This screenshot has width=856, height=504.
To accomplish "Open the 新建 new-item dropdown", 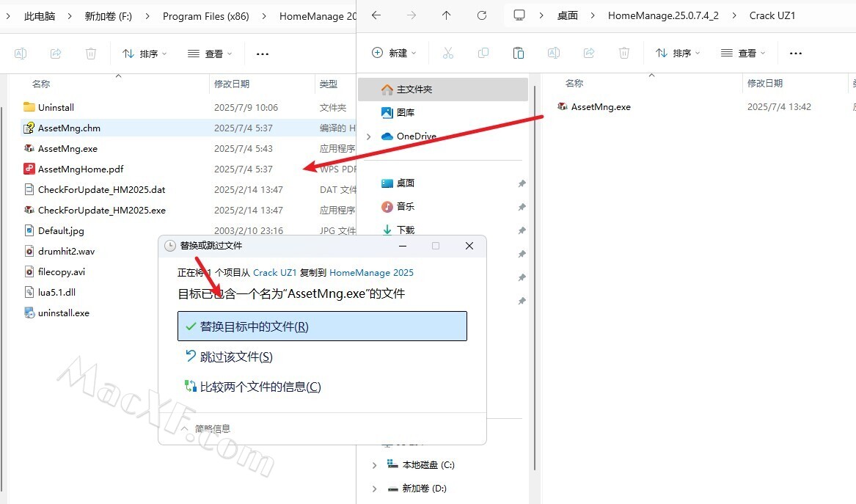I will click(394, 53).
